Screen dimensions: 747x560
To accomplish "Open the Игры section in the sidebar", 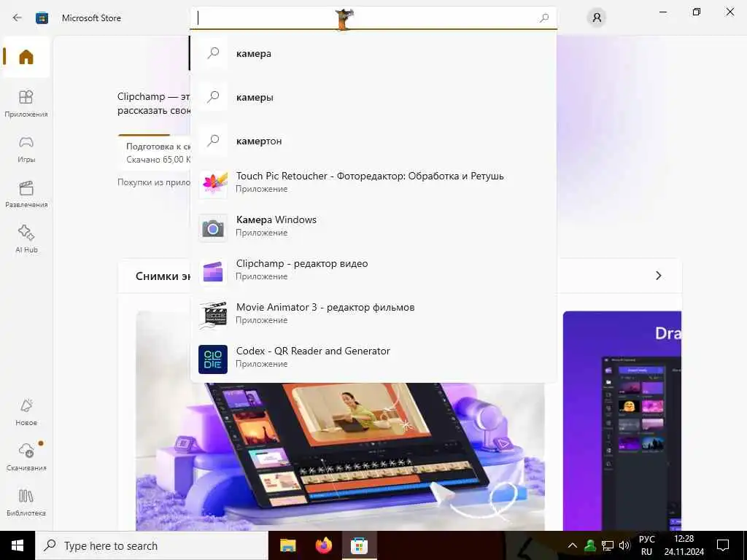I will 26,149.
